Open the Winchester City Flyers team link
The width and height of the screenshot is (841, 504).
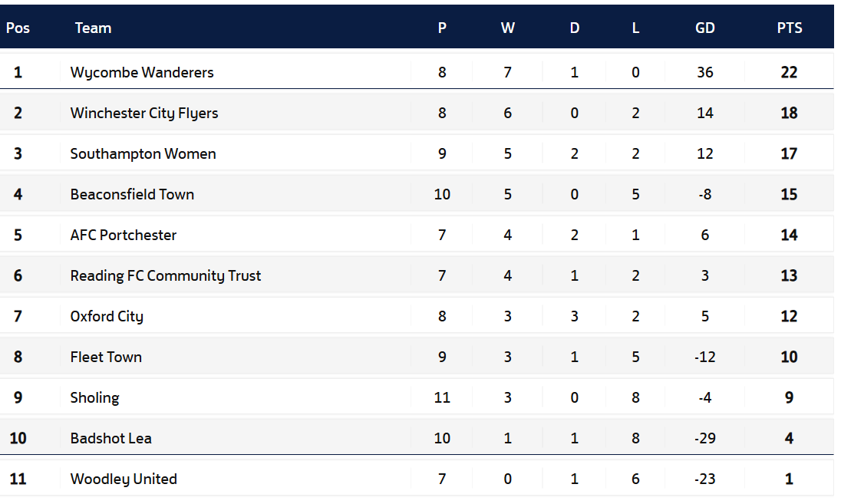(x=144, y=113)
